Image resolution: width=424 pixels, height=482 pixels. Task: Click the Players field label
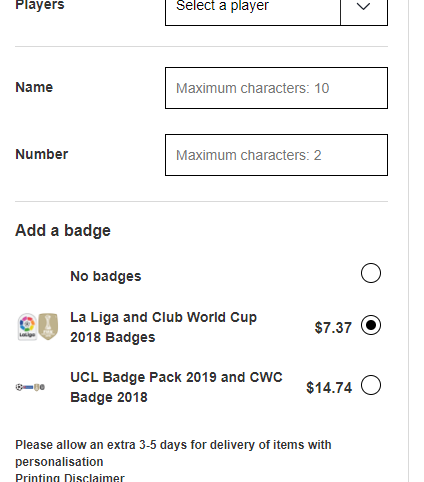point(40,5)
